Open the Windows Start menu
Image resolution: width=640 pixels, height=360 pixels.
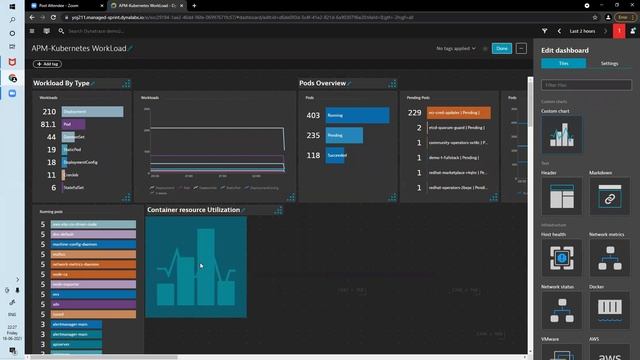(12, 6)
